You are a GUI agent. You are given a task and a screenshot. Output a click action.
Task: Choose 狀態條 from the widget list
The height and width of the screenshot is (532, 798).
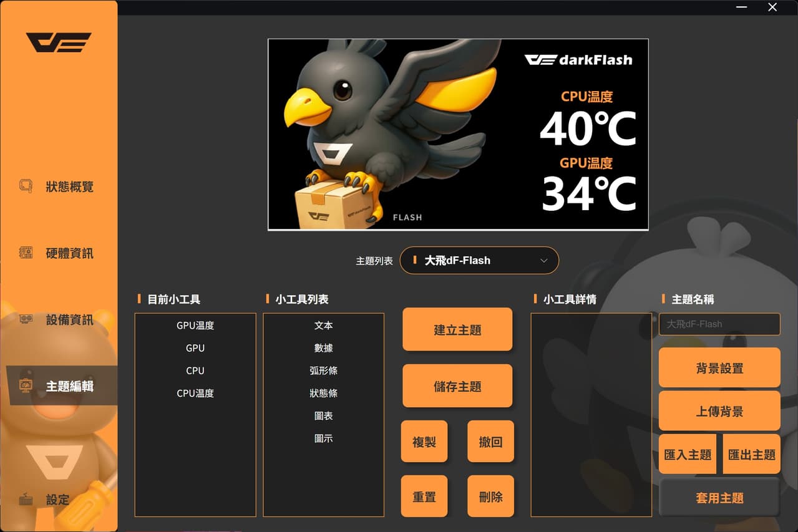point(323,394)
